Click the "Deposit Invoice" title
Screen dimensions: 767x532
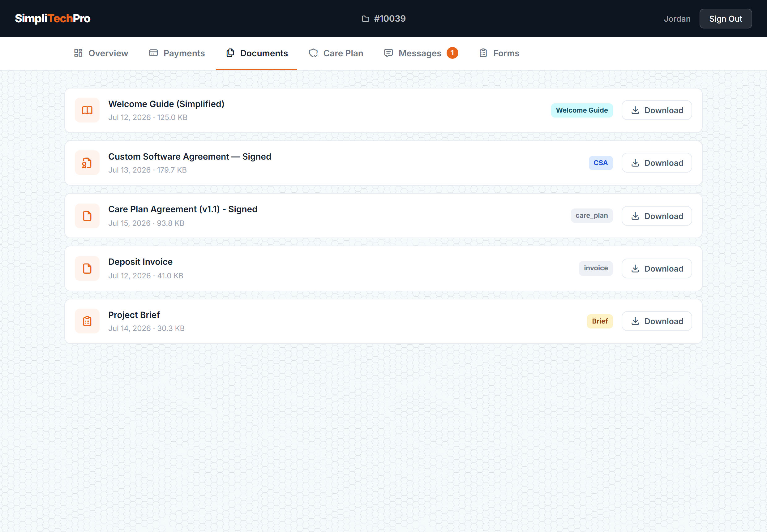point(140,262)
